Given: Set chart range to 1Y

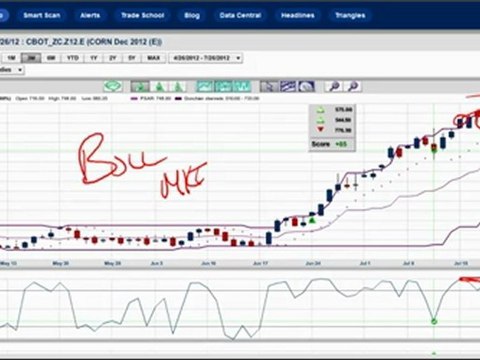Looking at the screenshot, I should [94, 58].
